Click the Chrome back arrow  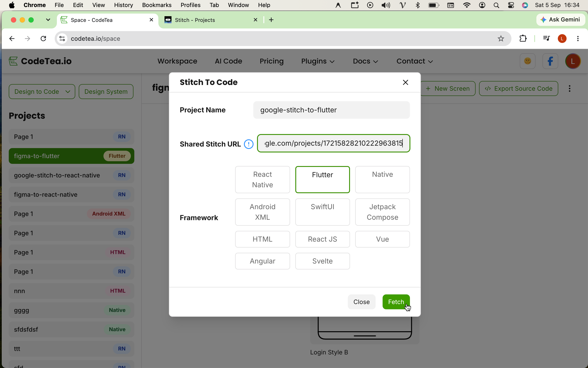(x=12, y=39)
